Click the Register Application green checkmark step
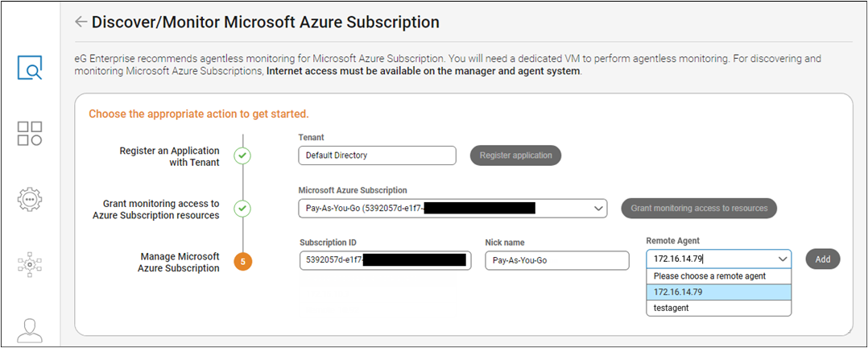 click(242, 156)
